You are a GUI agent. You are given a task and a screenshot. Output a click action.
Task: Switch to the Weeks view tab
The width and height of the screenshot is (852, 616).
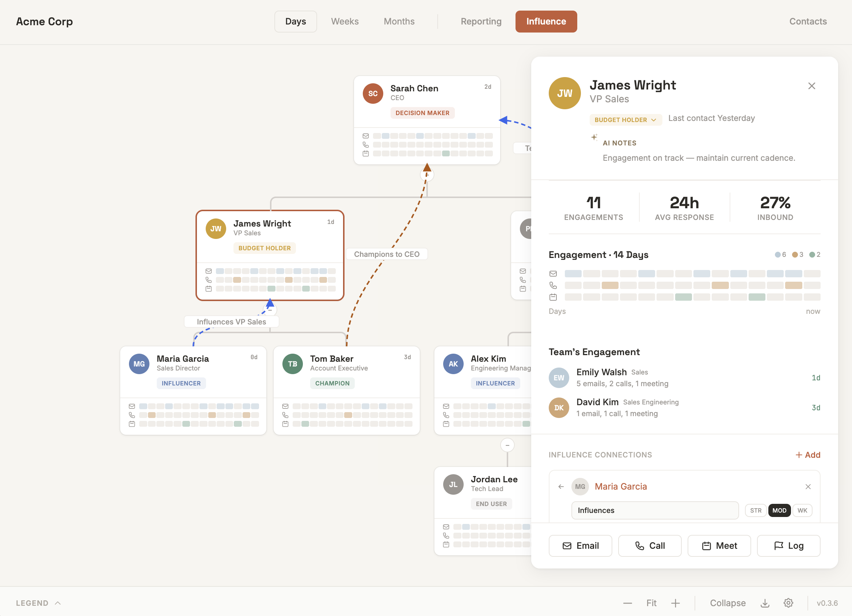pos(345,22)
